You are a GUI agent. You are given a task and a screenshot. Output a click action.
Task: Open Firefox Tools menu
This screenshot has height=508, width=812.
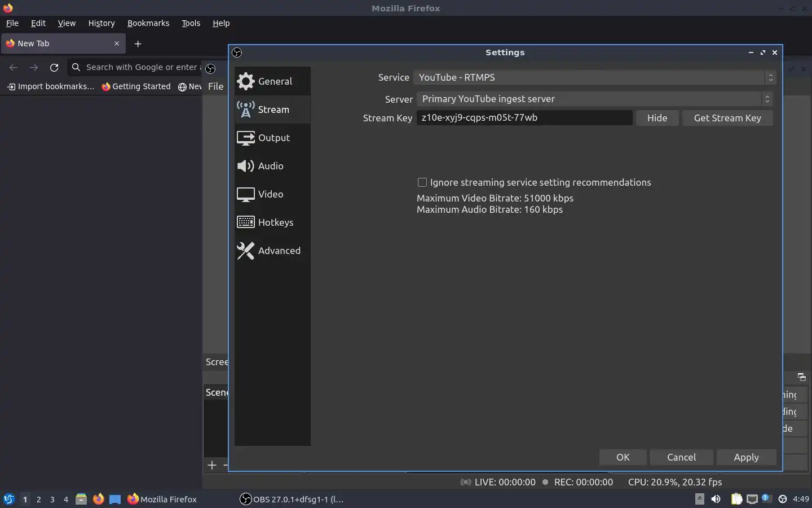[191, 23]
